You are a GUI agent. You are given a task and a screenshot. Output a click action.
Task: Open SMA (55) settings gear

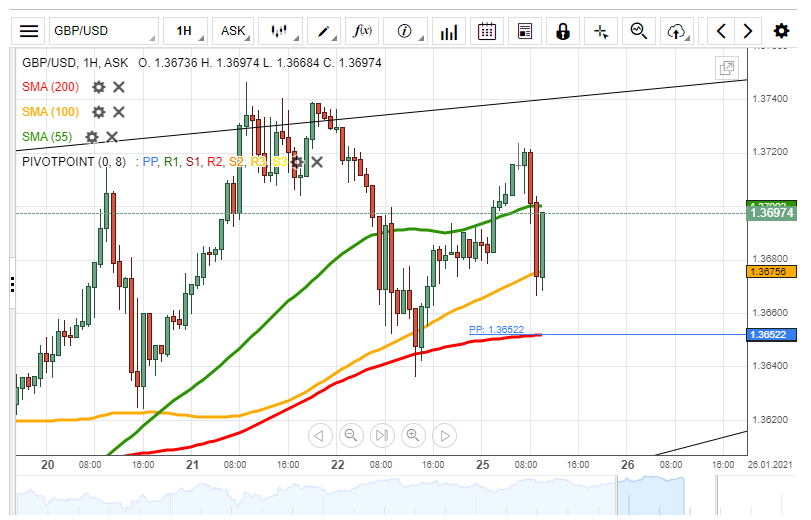coord(92,137)
